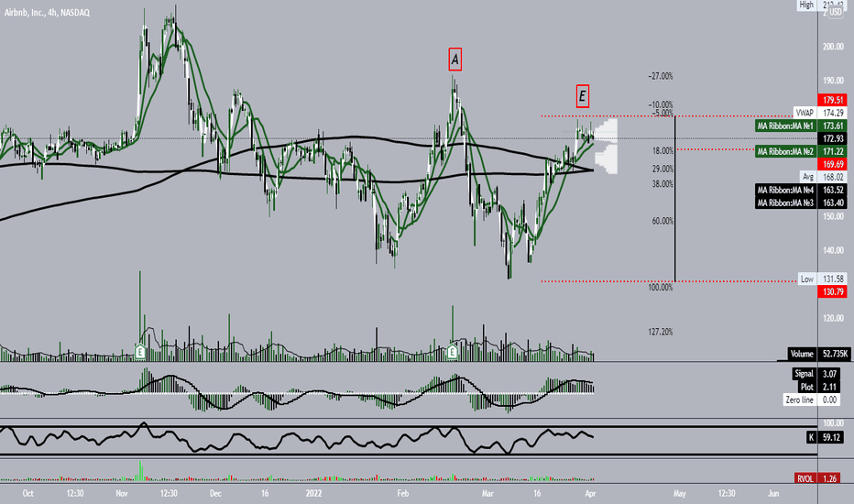
Task: Click the February earnings E marker
Action: pos(452,352)
